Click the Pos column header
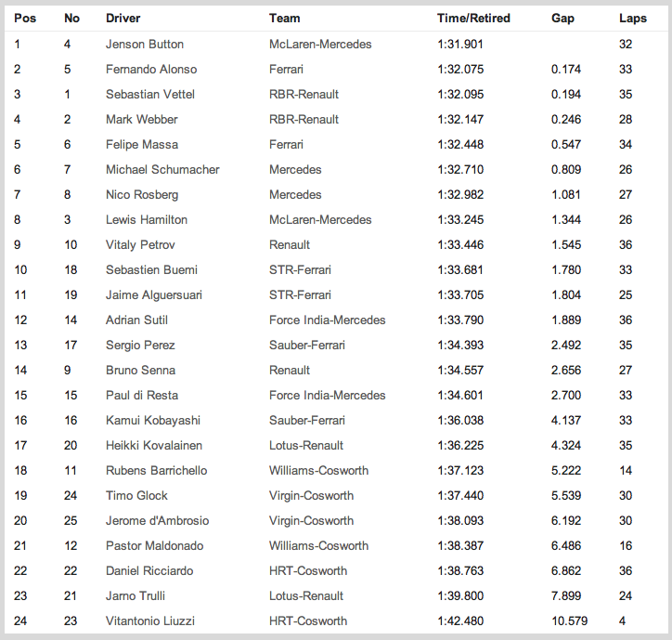This screenshot has width=672, height=640. point(25,19)
